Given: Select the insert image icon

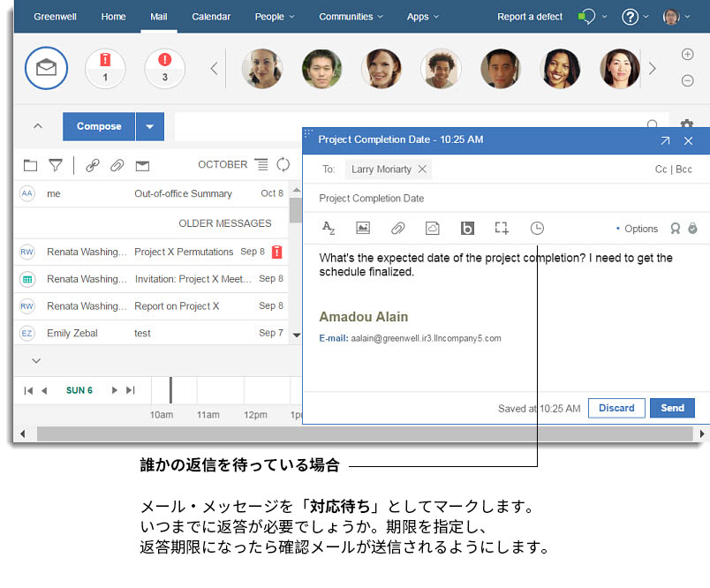Looking at the screenshot, I should pos(363,228).
